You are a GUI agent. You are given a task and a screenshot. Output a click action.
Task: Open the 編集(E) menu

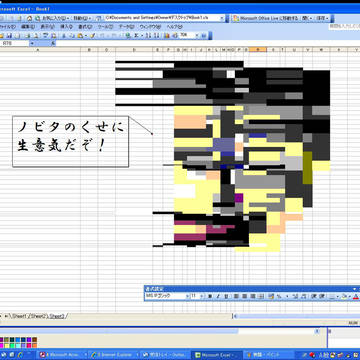[28, 27]
